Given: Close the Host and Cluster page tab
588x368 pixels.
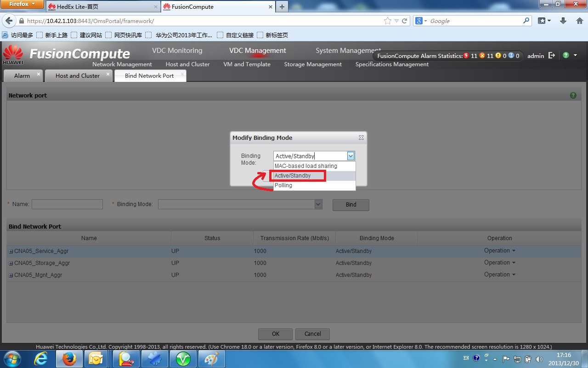Looking at the screenshot, I should pyautogui.click(x=108, y=74).
